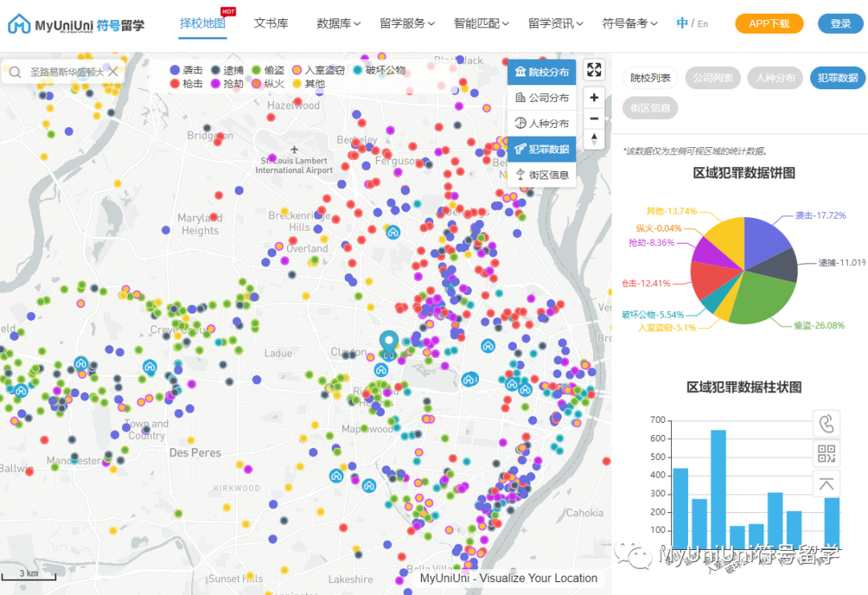Open the 犯罪数据 panel tab
This screenshot has width=868, height=595.
tap(837, 78)
